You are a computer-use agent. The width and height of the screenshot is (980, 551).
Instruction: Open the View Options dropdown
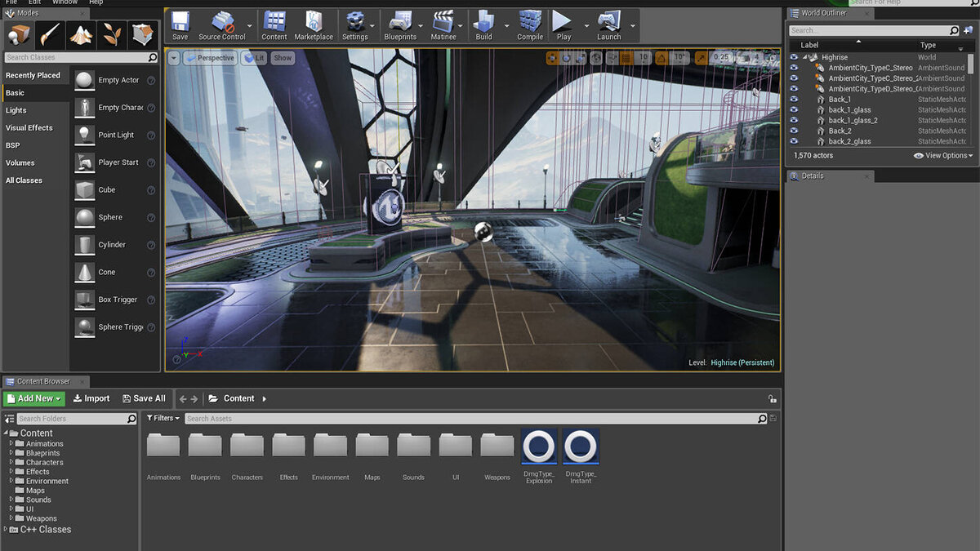[x=943, y=155]
